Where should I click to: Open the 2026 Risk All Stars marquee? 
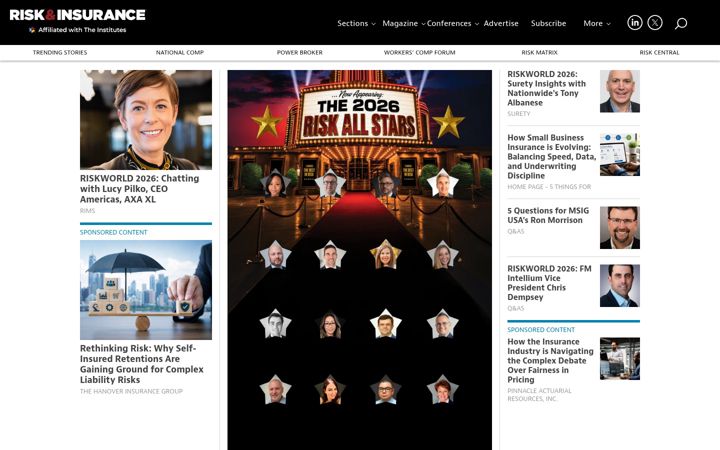pos(359,115)
